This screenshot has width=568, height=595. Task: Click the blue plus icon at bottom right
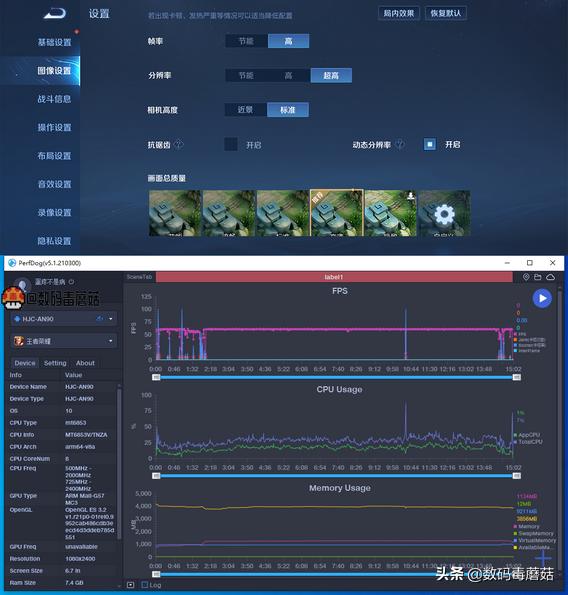(543, 558)
